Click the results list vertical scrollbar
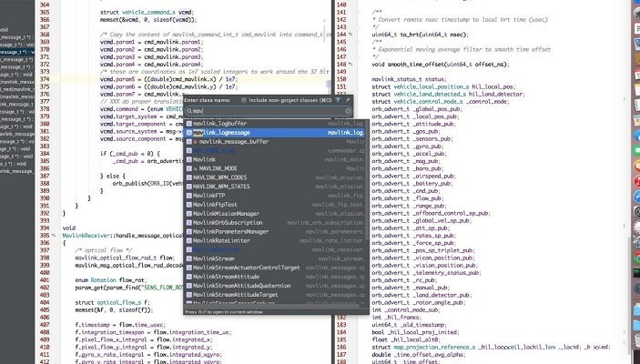 (x=367, y=179)
